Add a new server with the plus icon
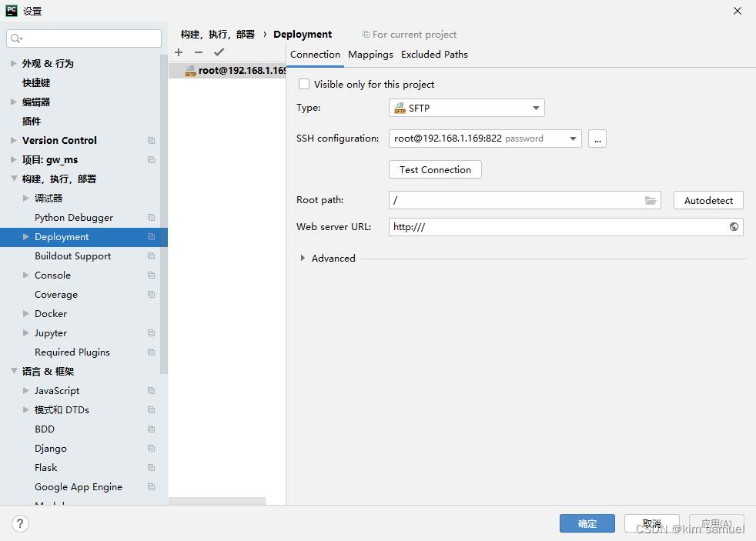756x541 pixels. 179,52
